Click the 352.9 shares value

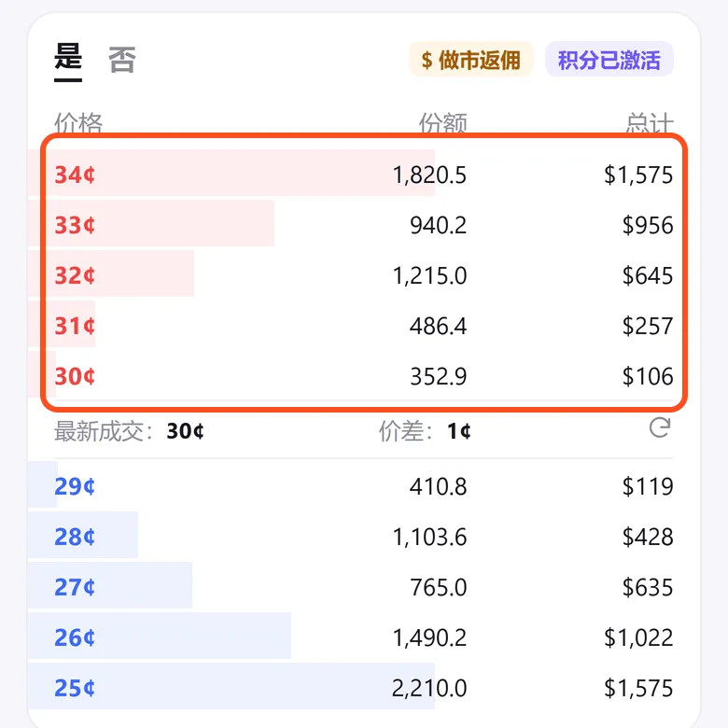click(439, 376)
